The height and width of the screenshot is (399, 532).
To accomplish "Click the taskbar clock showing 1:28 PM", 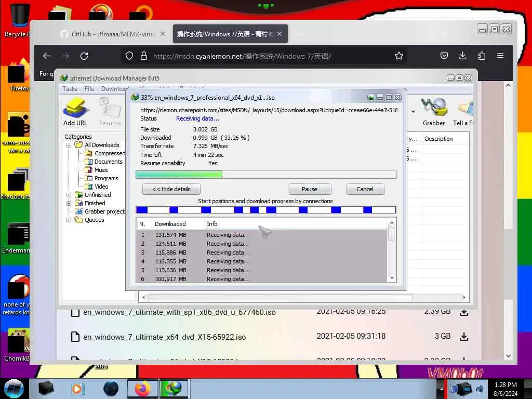I will (x=506, y=389).
